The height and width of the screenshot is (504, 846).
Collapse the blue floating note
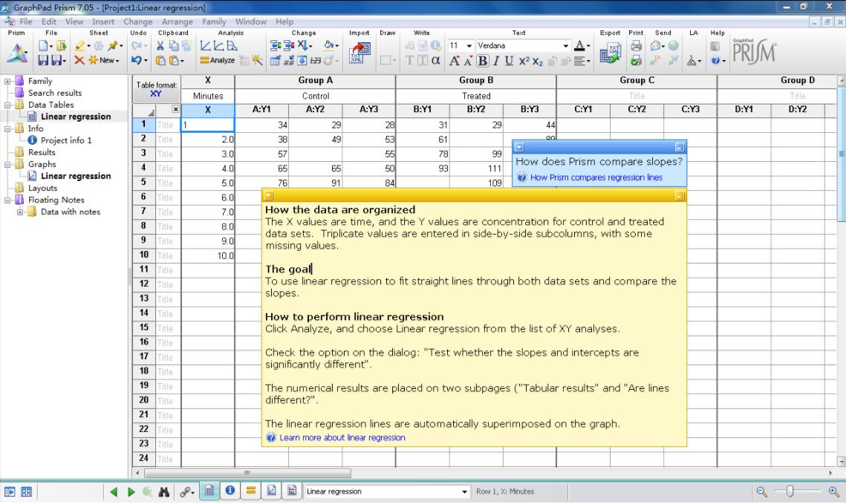point(680,147)
